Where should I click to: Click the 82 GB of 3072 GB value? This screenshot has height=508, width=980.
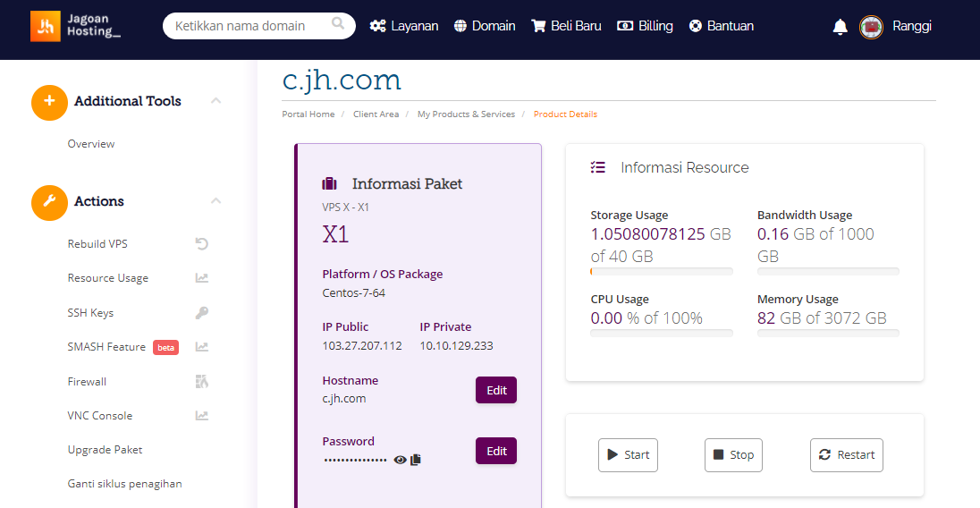[822, 318]
